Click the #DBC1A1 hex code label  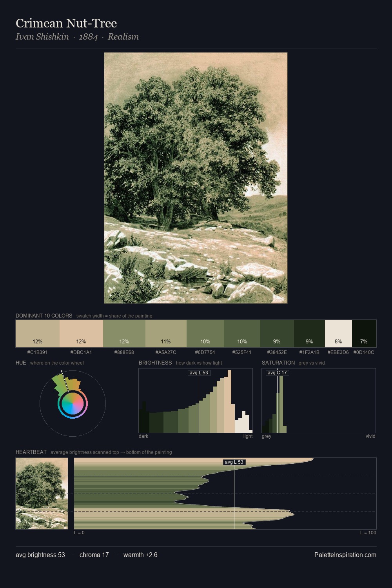81,352
